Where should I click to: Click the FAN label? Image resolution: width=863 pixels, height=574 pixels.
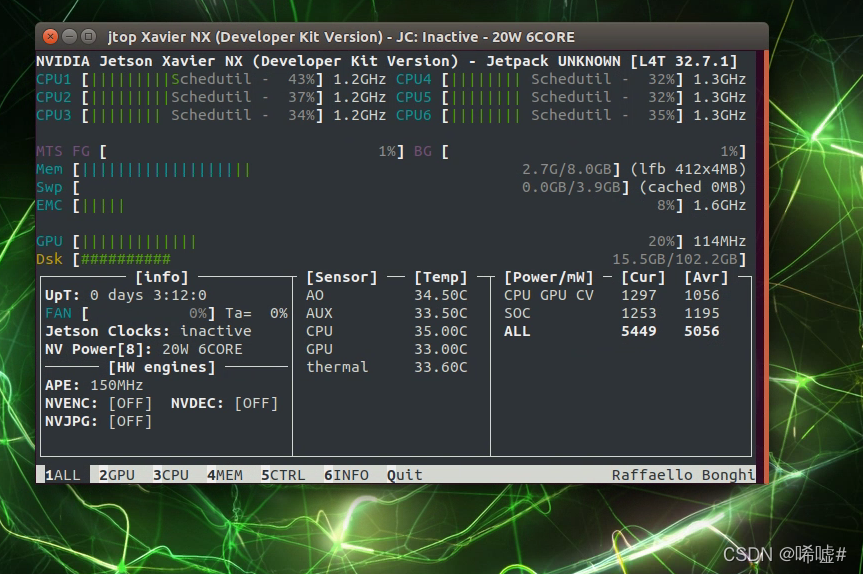point(58,314)
